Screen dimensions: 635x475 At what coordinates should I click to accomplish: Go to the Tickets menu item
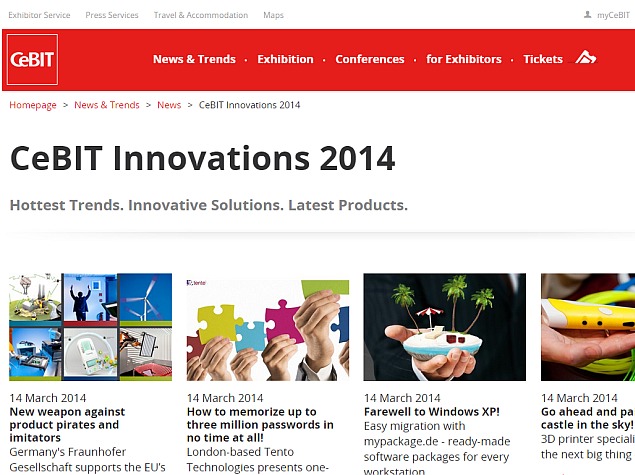[x=543, y=59]
